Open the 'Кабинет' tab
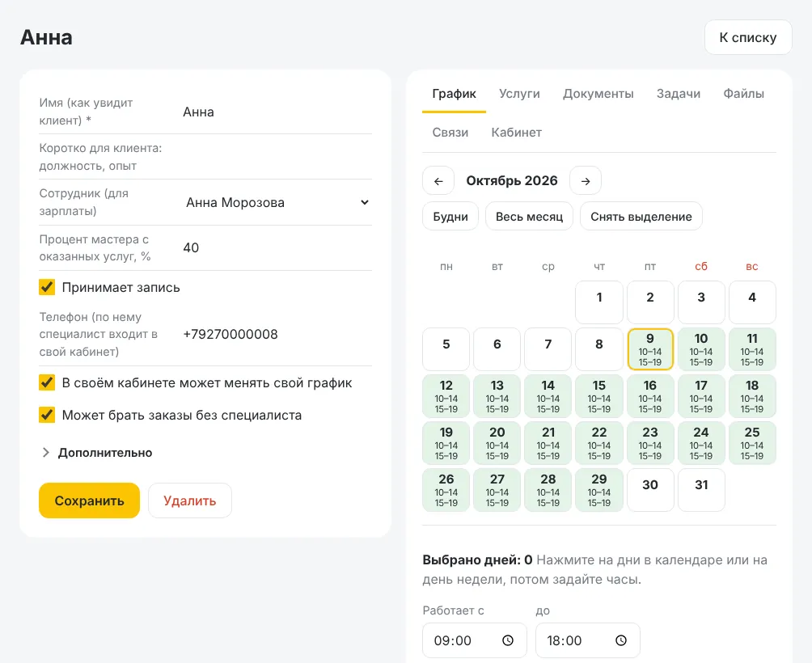 pos(516,133)
